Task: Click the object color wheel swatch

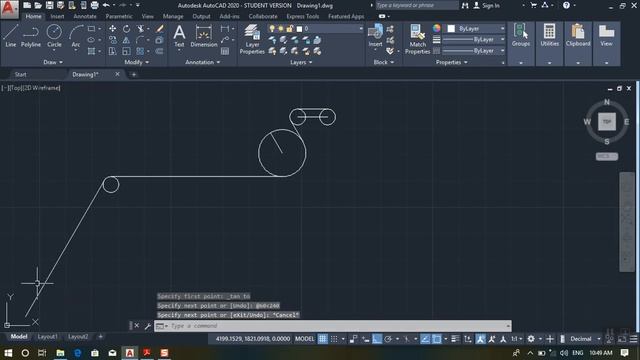Action: 436,28
